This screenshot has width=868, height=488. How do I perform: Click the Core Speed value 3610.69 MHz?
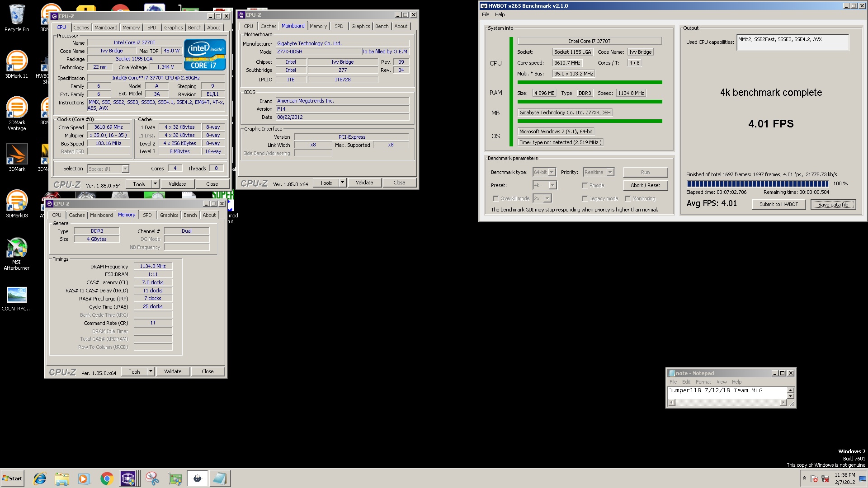click(108, 127)
